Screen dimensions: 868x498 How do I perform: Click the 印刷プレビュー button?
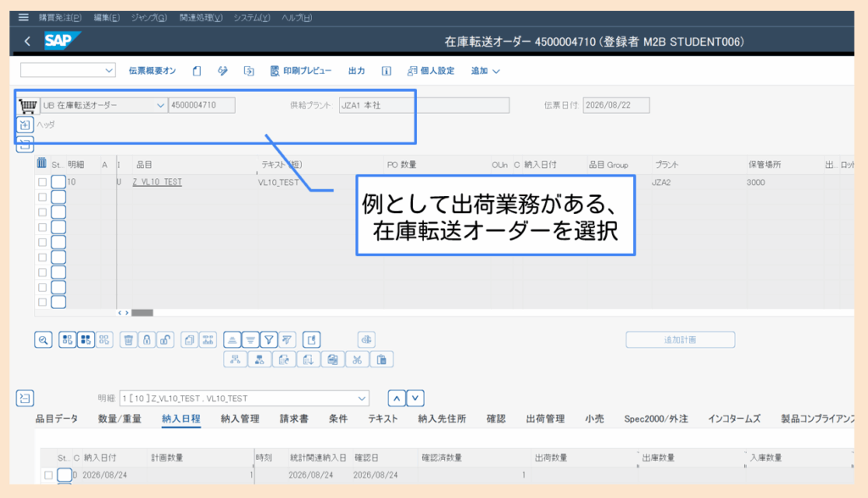(x=301, y=71)
